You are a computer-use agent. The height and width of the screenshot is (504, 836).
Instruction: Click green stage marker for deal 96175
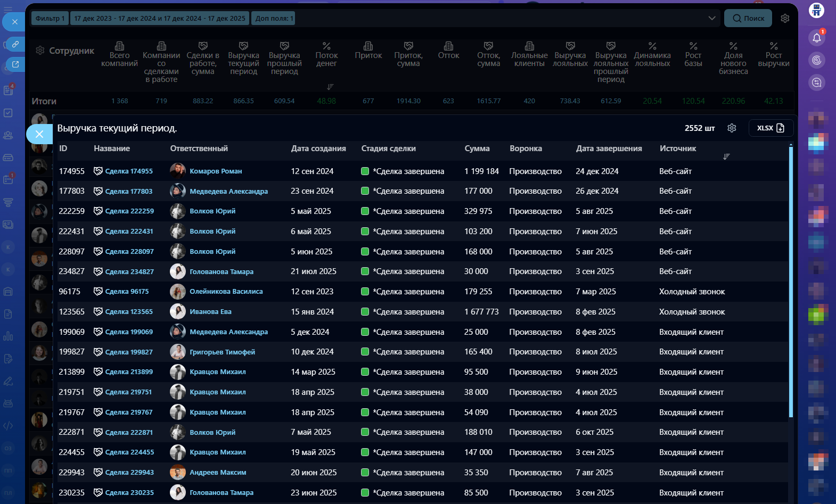365,292
